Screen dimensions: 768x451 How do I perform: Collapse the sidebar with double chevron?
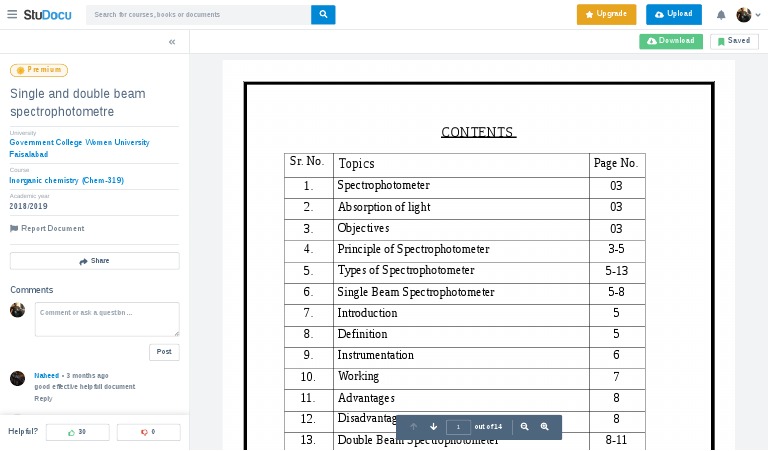click(172, 42)
